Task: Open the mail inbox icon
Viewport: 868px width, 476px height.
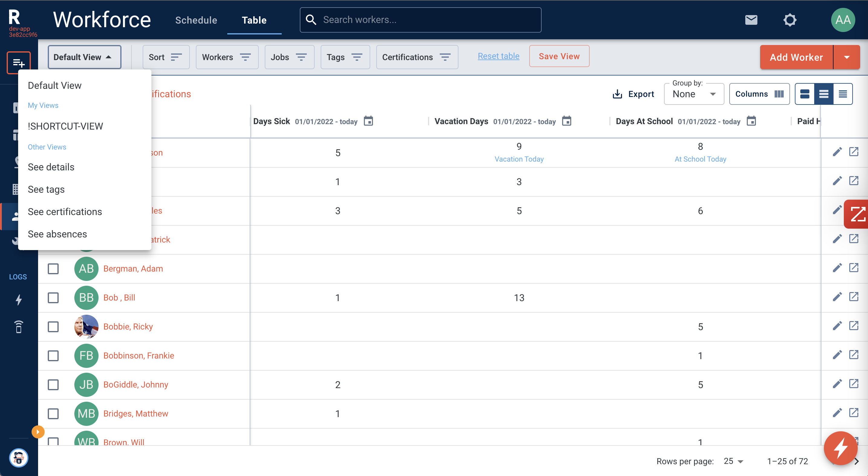Action: pos(751,20)
